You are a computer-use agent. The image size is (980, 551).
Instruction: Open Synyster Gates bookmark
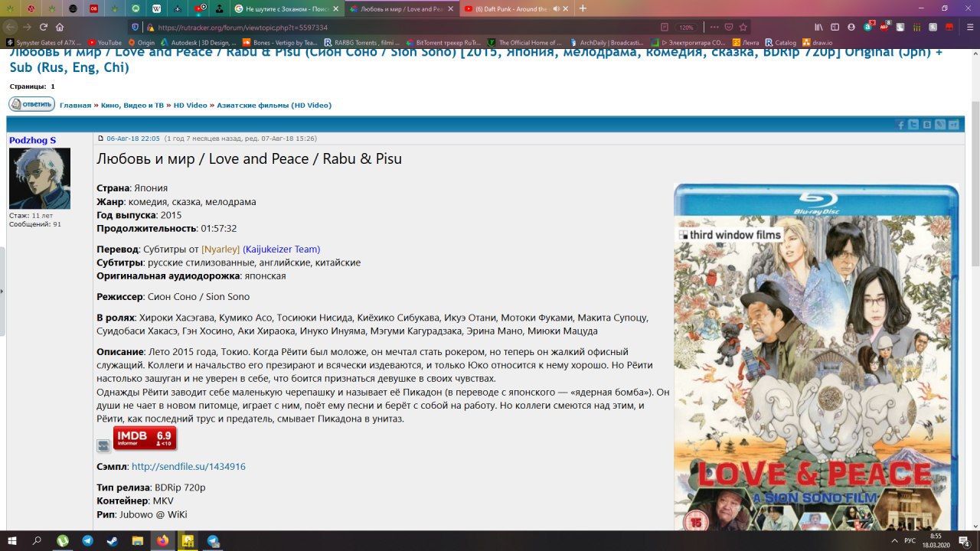point(44,43)
